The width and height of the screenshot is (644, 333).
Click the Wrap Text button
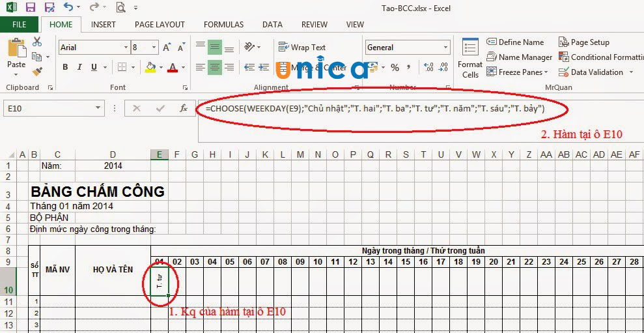coord(302,48)
